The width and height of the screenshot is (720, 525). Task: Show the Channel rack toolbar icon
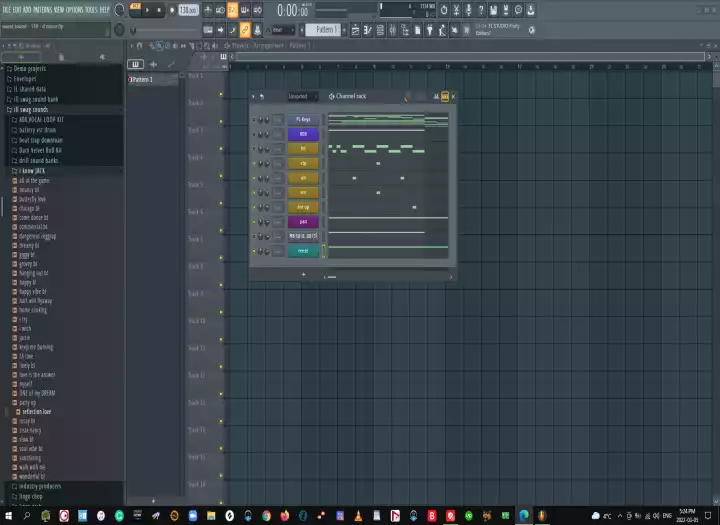[380, 30]
